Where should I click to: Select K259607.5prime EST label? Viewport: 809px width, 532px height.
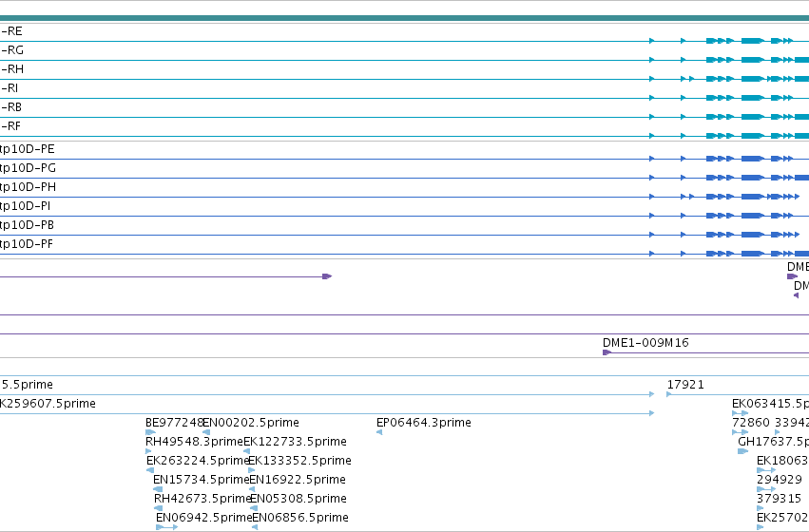tap(48, 404)
